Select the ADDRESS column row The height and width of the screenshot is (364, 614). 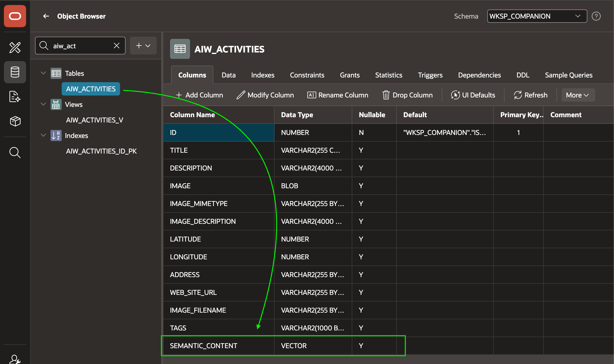(x=388, y=275)
